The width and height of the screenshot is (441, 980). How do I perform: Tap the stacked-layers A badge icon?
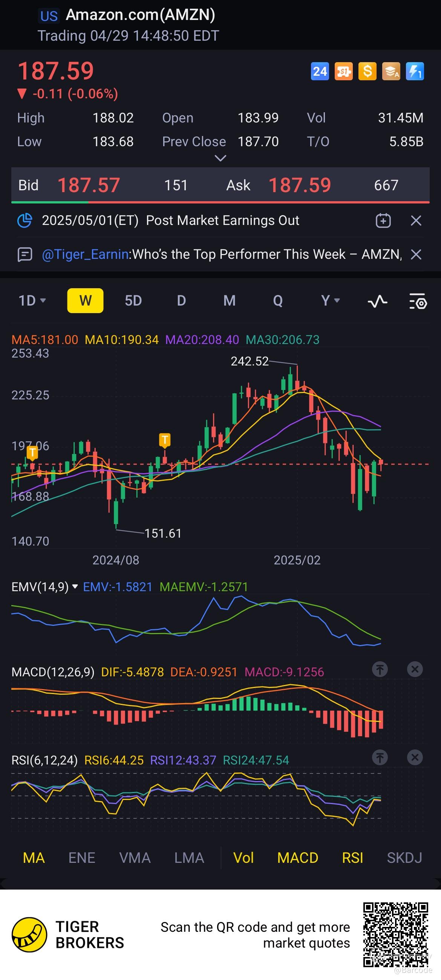point(391,71)
